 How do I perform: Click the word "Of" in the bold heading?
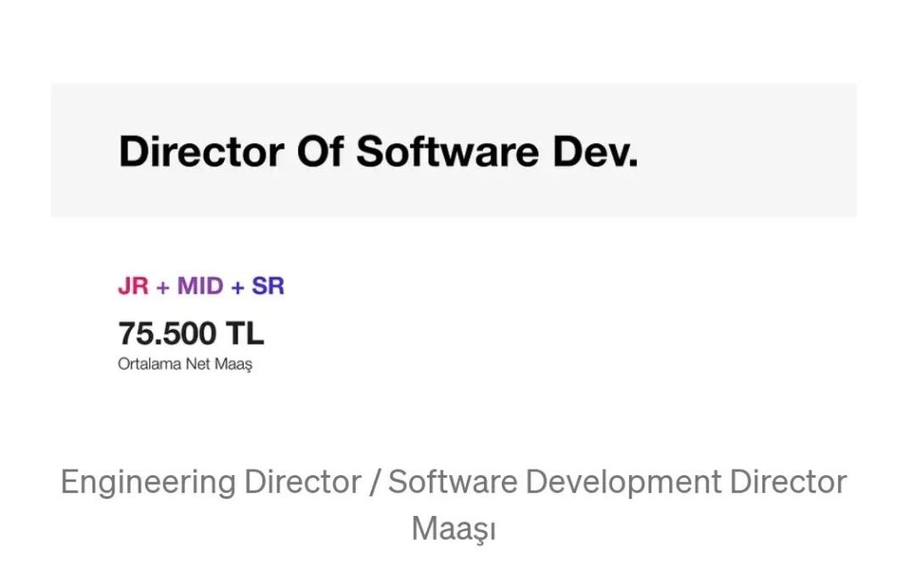tap(319, 151)
